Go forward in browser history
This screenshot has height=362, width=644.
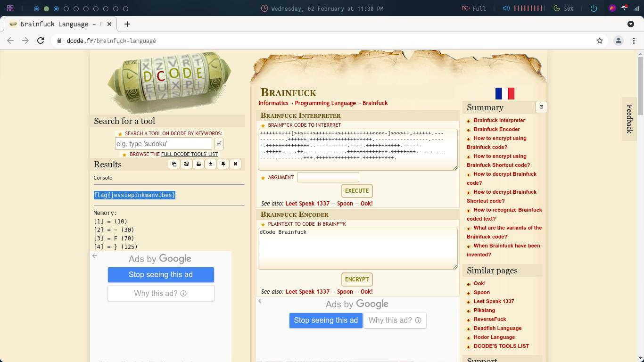pos(25,41)
